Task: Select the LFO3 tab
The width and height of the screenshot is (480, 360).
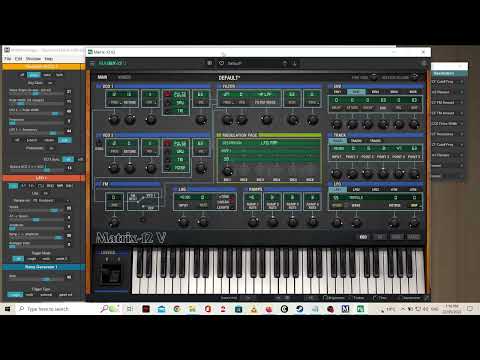Action: [x=375, y=189]
